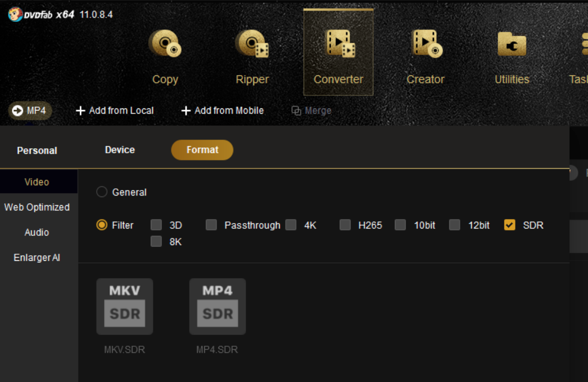Click the MKV.SDR label
Image resolution: width=588 pixels, height=382 pixels.
coord(124,350)
